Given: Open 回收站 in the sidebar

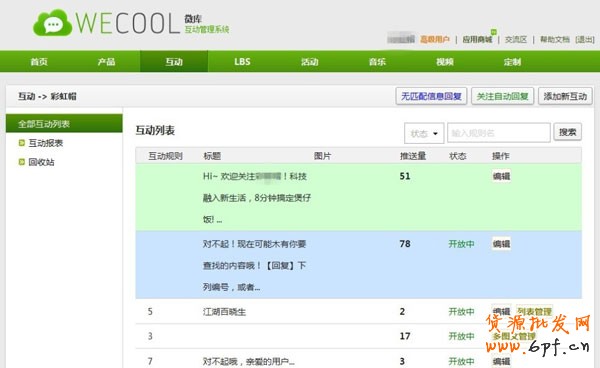Looking at the screenshot, I should click(x=41, y=162).
